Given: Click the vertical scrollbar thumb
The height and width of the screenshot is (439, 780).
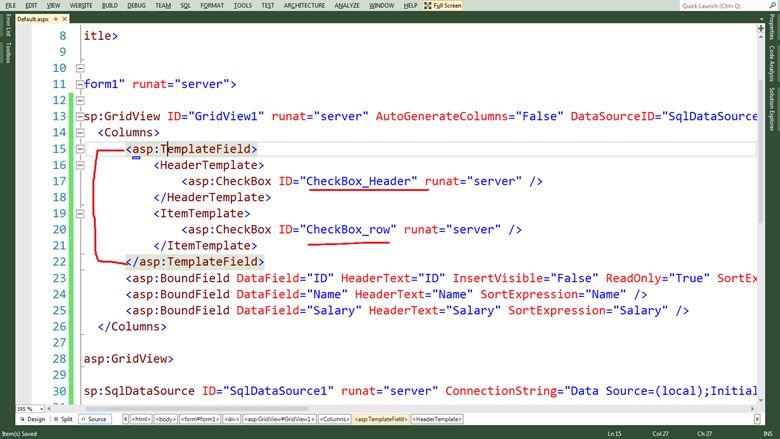Looking at the screenshot, I should tap(761, 151).
